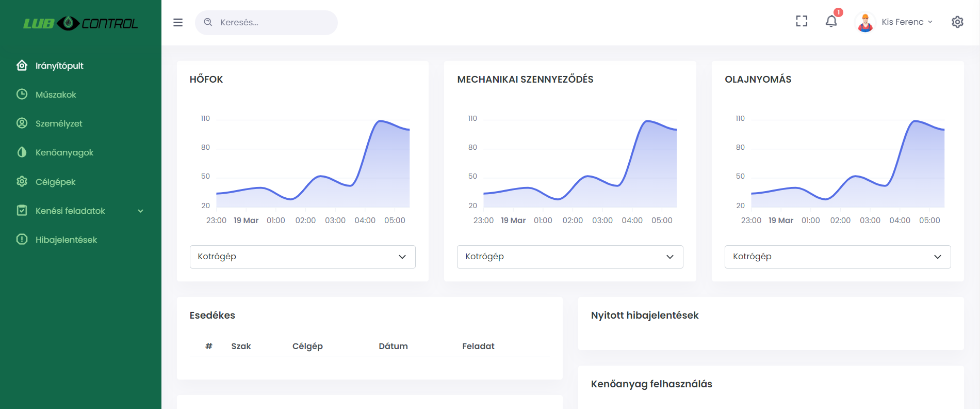Toggle fullscreen mode icon

(x=802, y=21)
